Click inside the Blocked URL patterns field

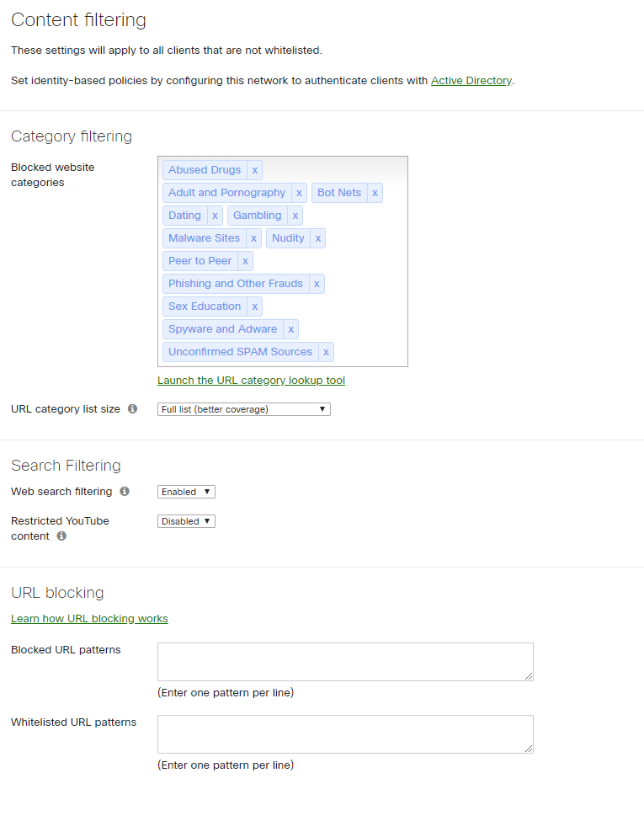point(344,661)
